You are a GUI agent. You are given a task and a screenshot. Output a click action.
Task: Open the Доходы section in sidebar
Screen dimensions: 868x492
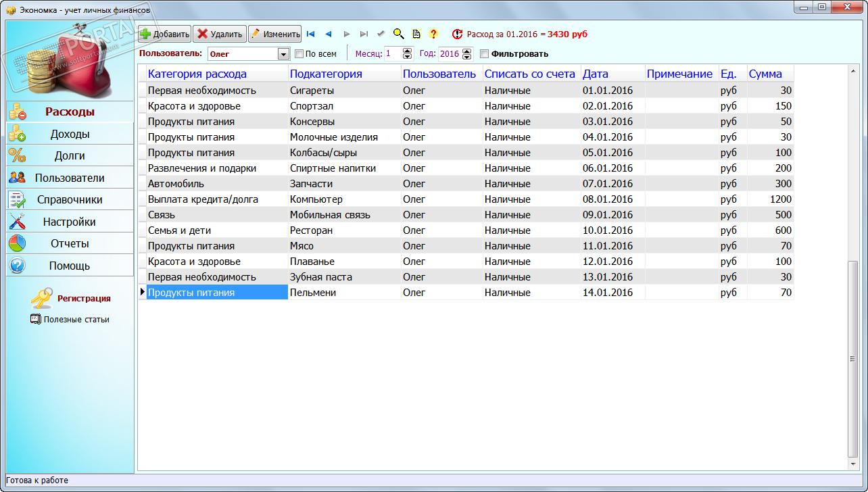point(70,134)
